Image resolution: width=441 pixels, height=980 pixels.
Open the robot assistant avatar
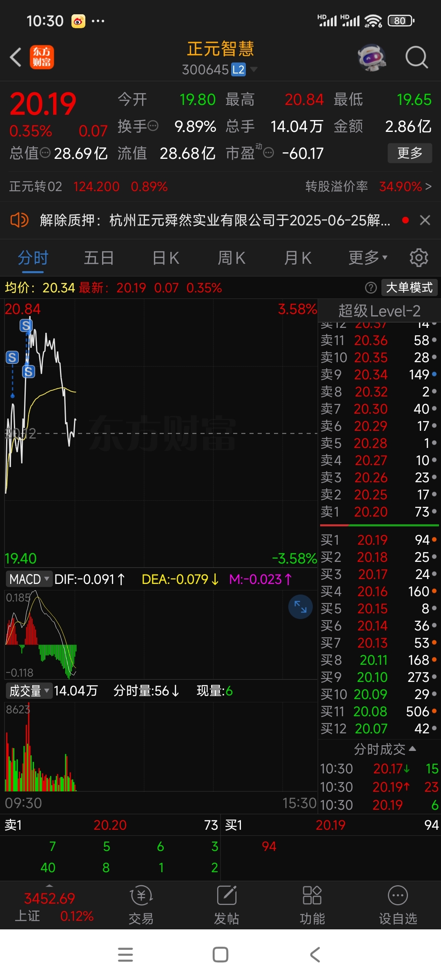(372, 57)
